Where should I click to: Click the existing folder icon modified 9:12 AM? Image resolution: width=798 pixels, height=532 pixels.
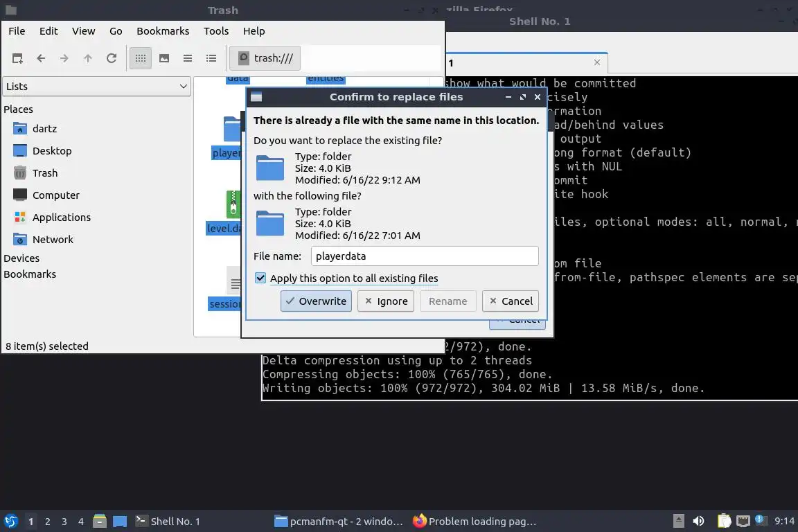pyautogui.click(x=269, y=168)
